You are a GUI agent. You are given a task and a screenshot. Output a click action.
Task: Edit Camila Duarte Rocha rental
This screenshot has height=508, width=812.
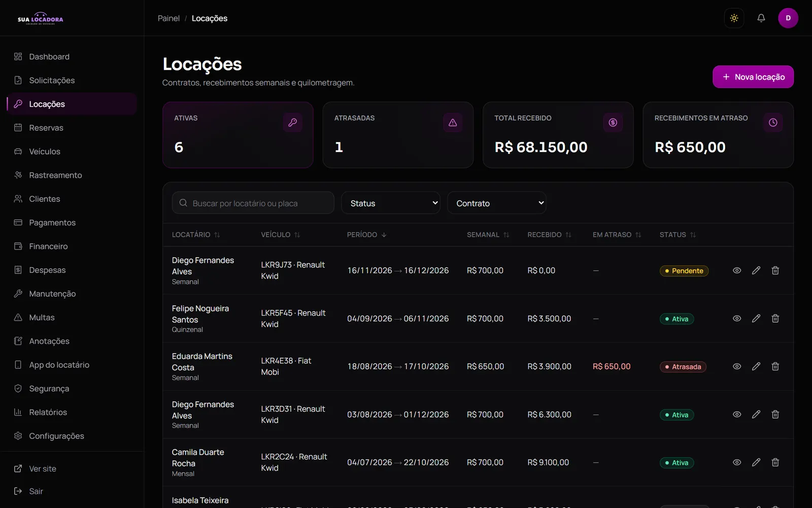[756, 462]
